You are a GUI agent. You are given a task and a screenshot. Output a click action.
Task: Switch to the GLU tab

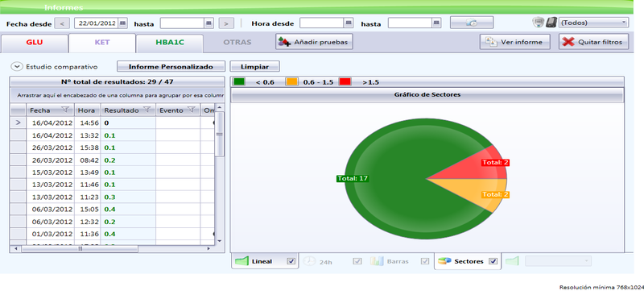pyautogui.click(x=34, y=43)
